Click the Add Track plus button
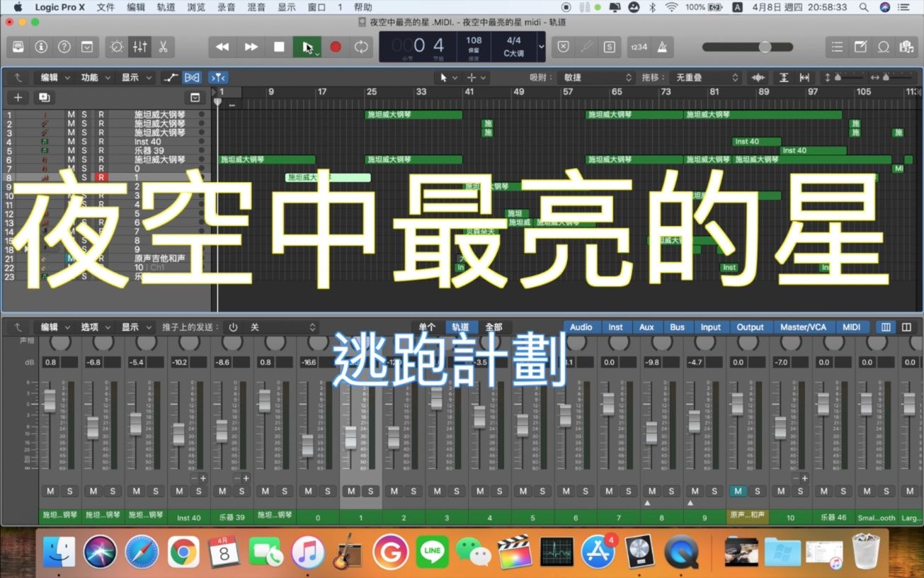This screenshot has height=578, width=924. click(x=18, y=98)
